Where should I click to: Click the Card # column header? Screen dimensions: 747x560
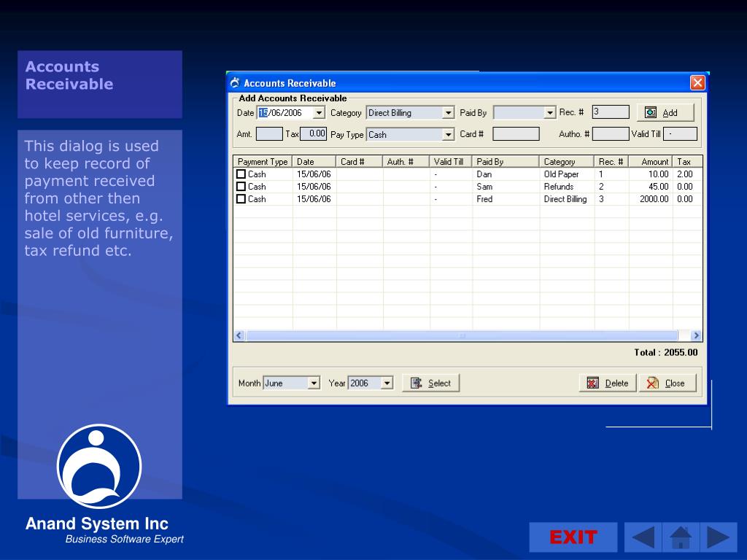[359, 161]
